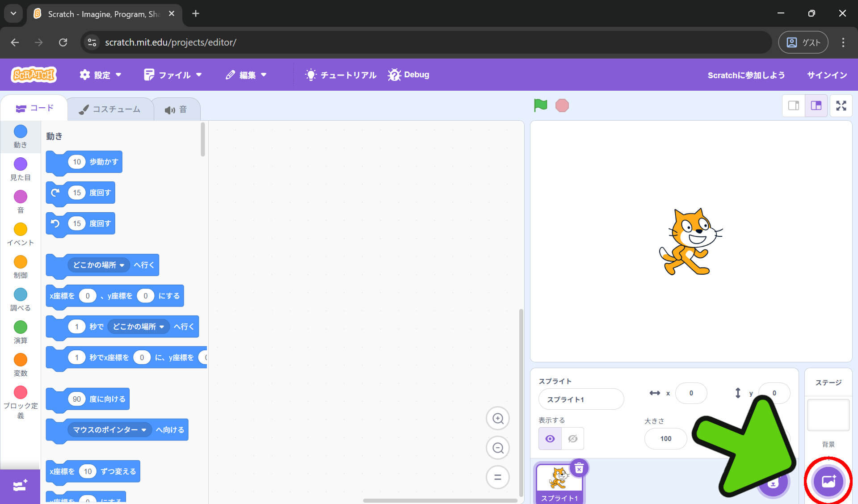The width and height of the screenshot is (858, 504).
Task: Click the choose backdrop button
Action: point(828,481)
